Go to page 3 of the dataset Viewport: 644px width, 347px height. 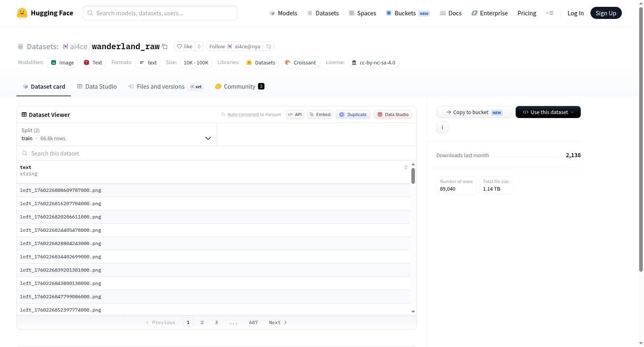tap(216, 322)
